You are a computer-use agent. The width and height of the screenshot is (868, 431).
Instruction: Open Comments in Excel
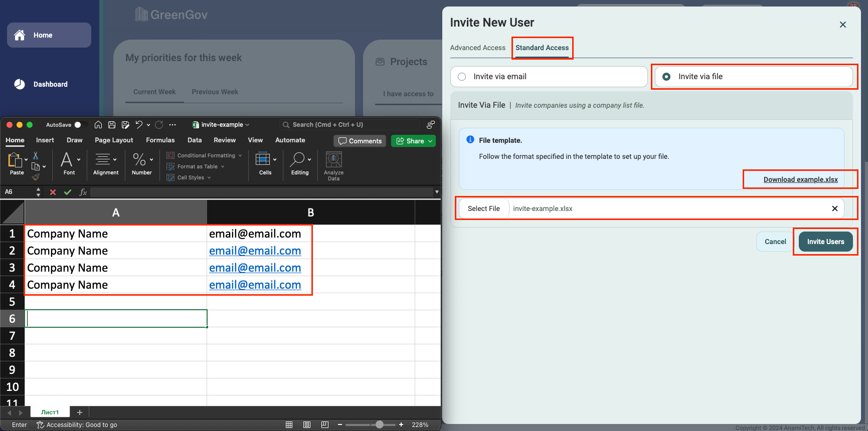click(360, 141)
